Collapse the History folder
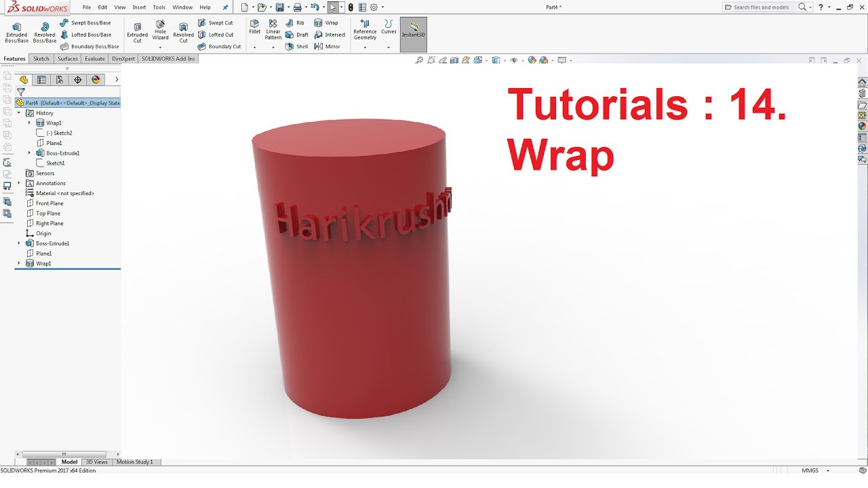The image size is (868, 488). (19, 113)
